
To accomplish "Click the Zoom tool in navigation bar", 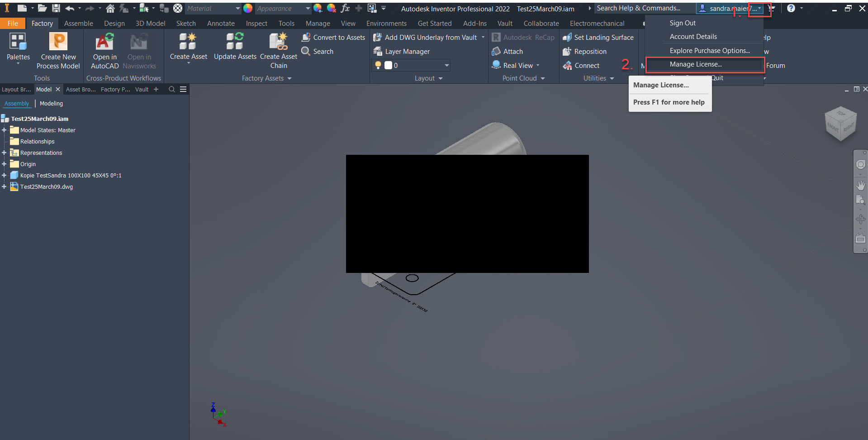I will point(860,201).
